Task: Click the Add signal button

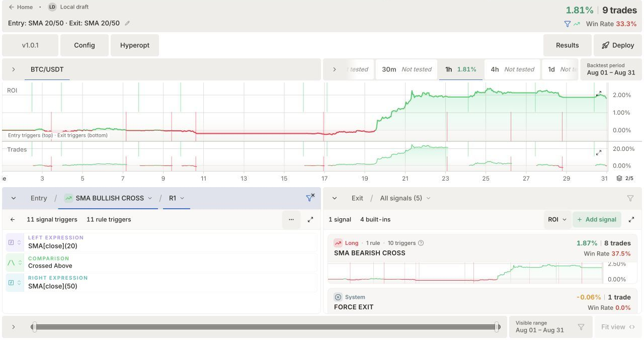Action: 597,219
